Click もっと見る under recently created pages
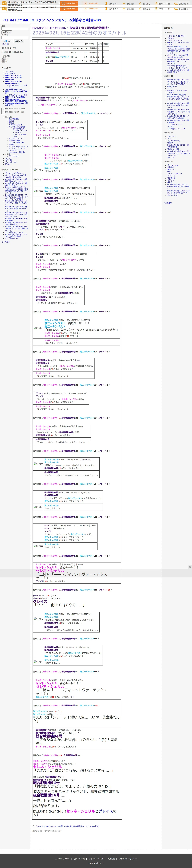 coord(5,242)
